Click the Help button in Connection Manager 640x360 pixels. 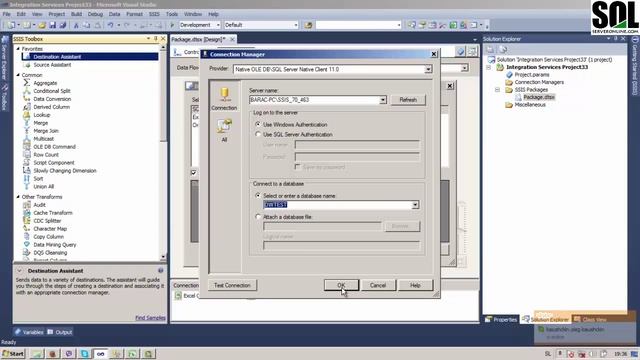tap(415, 285)
